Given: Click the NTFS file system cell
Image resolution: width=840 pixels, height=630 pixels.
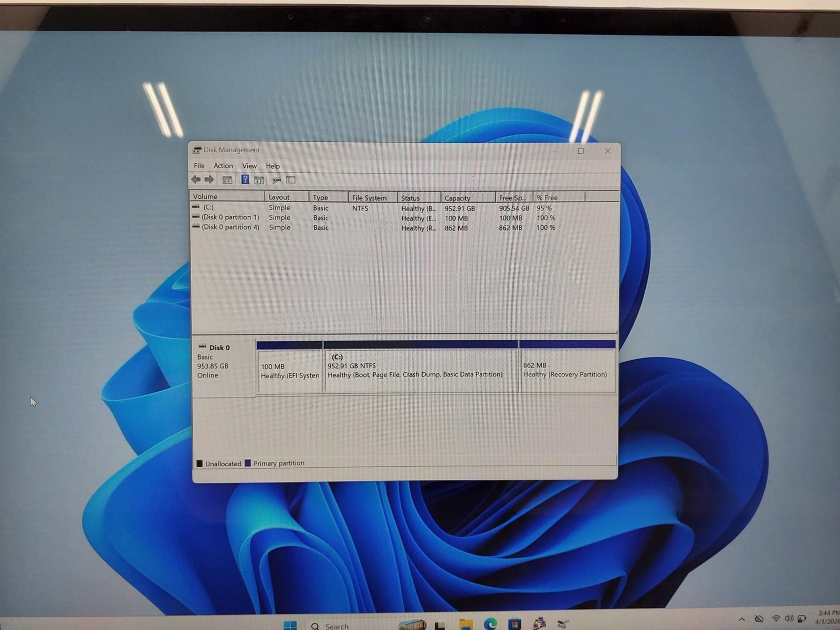Looking at the screenshot, I should point(360,208).
